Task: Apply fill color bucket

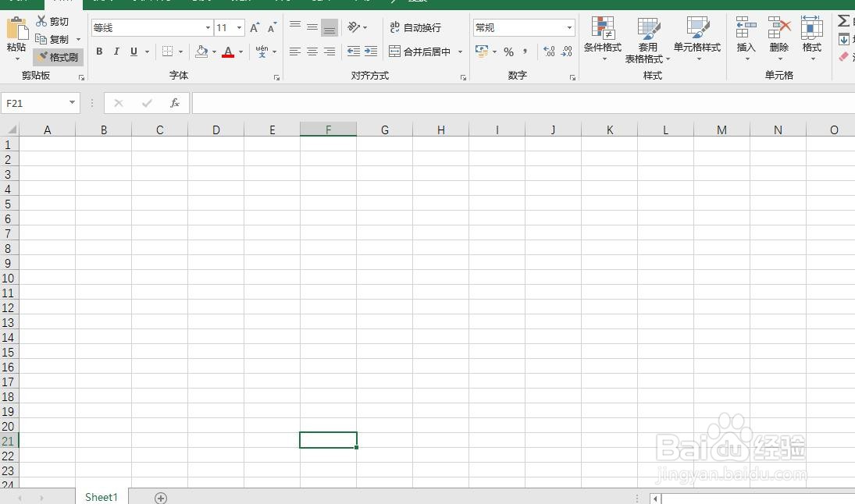Action: (x=201, y=51)
